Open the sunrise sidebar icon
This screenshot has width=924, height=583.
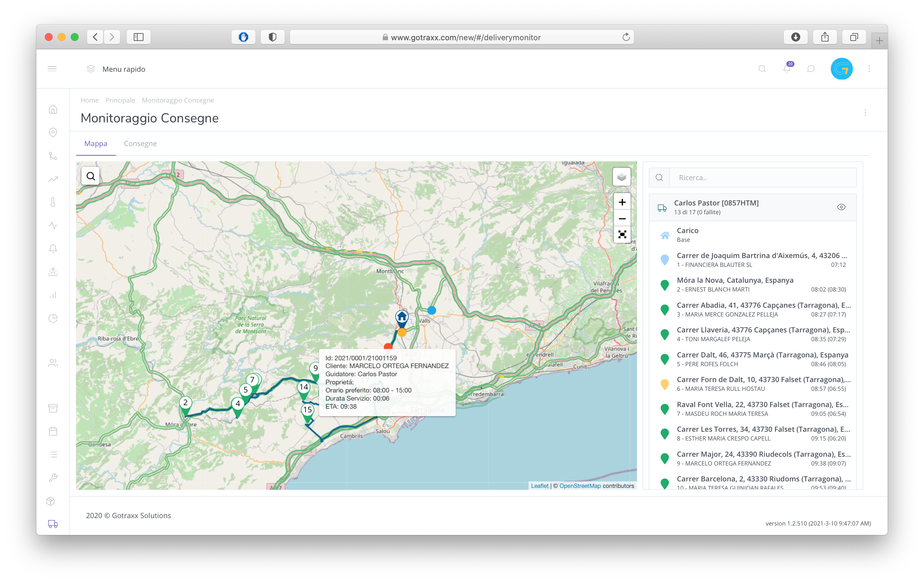click(x=53, y=272)
